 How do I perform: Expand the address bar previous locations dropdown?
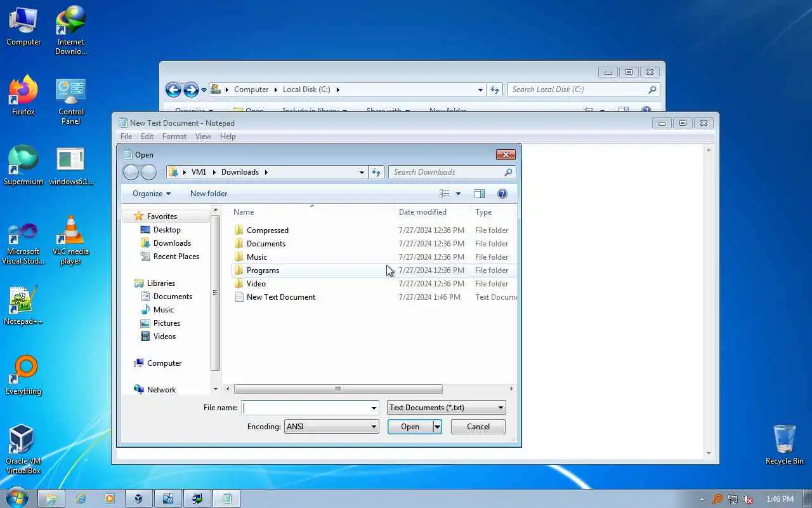pyautogui.click(x=362, y=172)
